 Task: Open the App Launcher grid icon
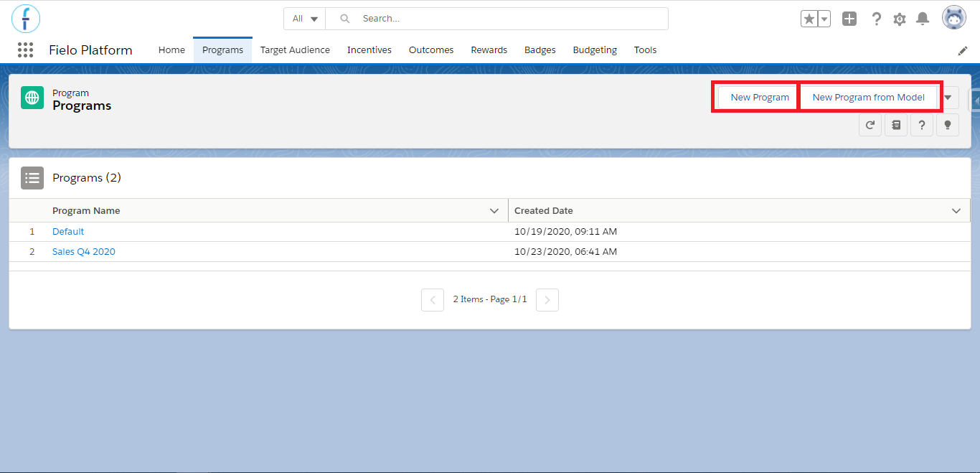pos(26,50)
